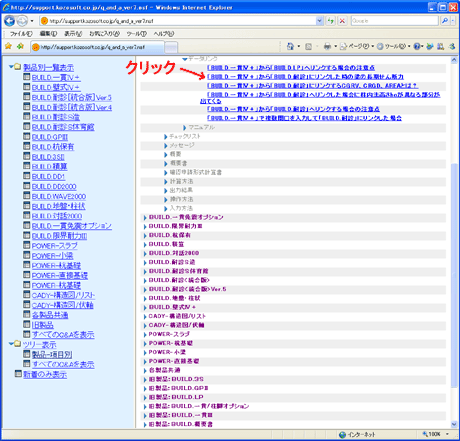460x441 pixels.
Task: Open the お気に入り(A) menu
Action: pyautogui.click(x=104, y=34)
